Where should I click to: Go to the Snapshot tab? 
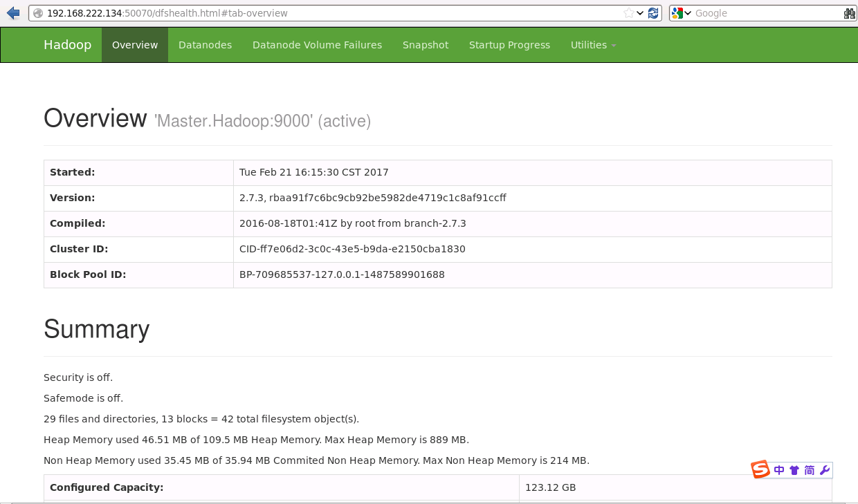(x=426, y=45)
